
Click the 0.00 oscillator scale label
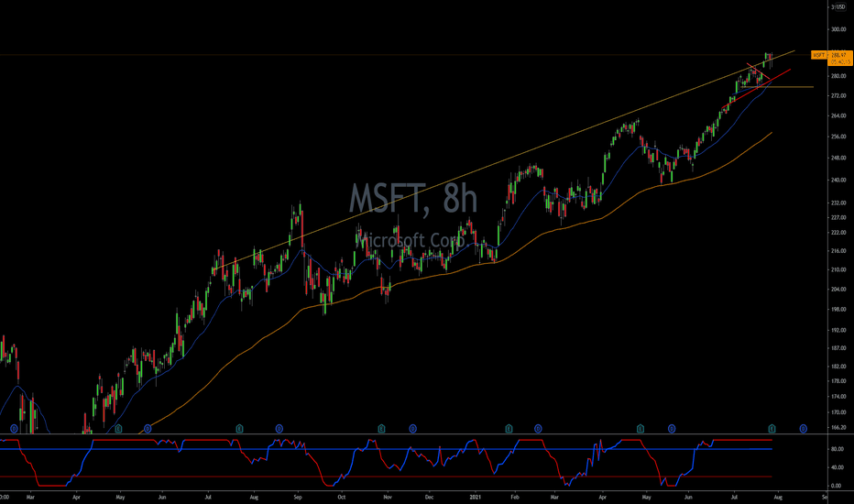click(836, 486)
